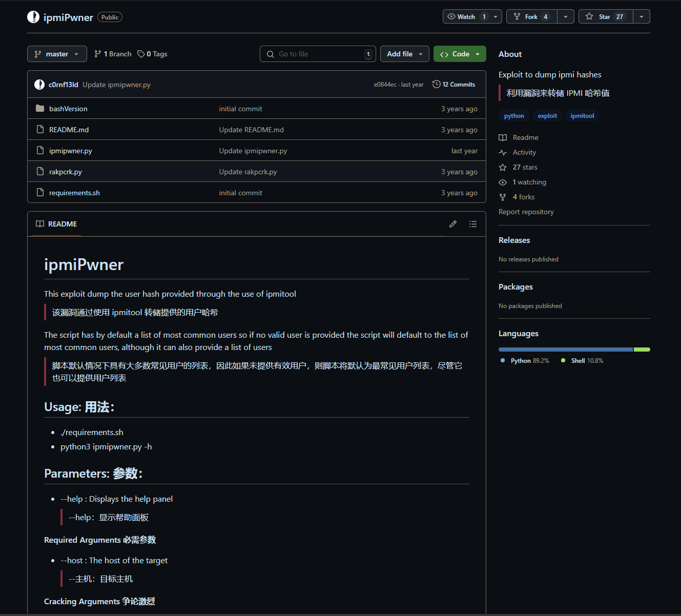Select the README tab
Viewport: 681px width, 616px height.
56,224
